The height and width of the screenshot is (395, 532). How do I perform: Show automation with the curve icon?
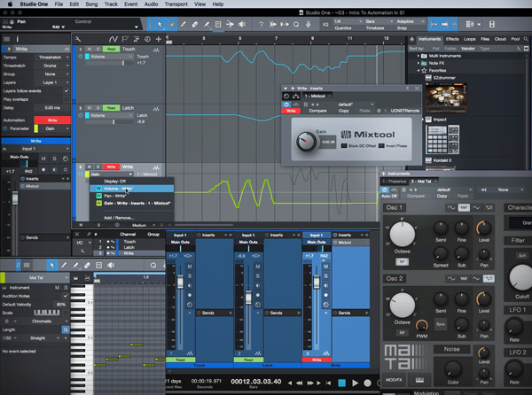pyautogui.click(x=113, y=39)
